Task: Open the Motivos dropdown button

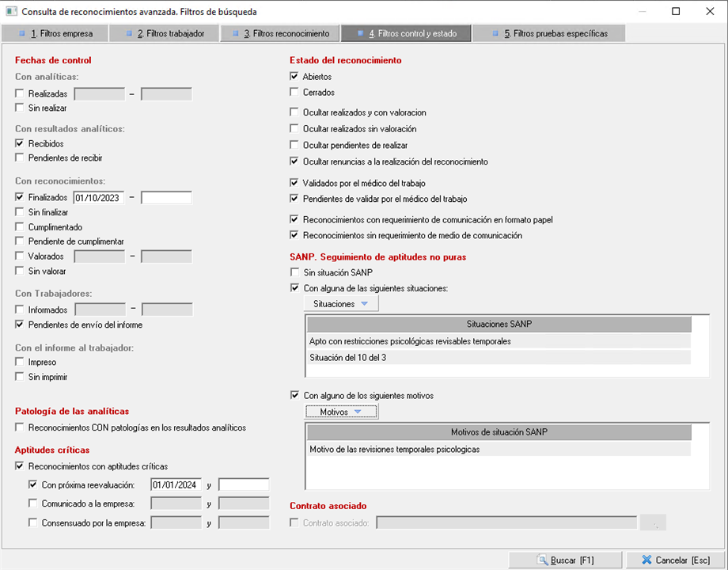Action: click(341, 412)
